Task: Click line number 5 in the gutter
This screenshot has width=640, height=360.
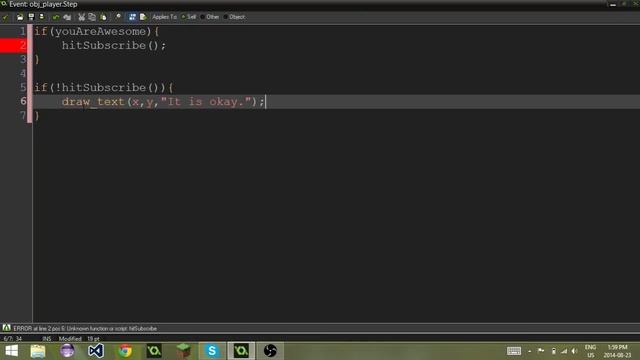Action: tap(23, 87)
